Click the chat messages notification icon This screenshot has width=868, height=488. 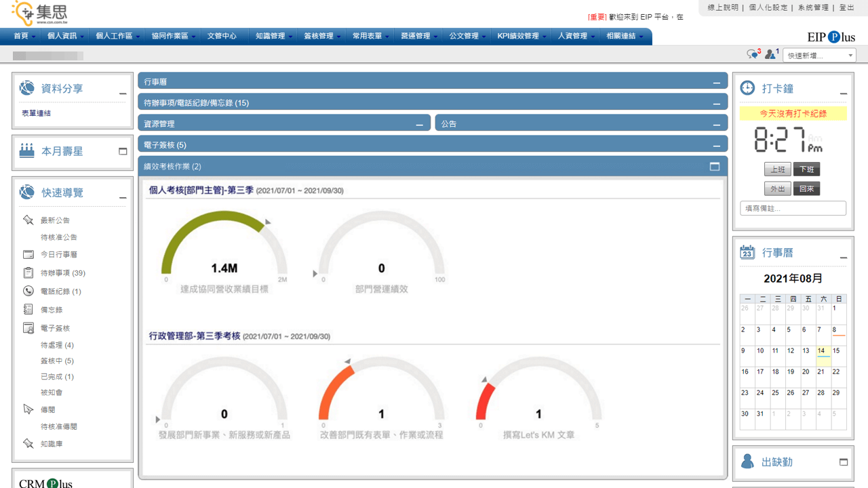tap(752, 54)
